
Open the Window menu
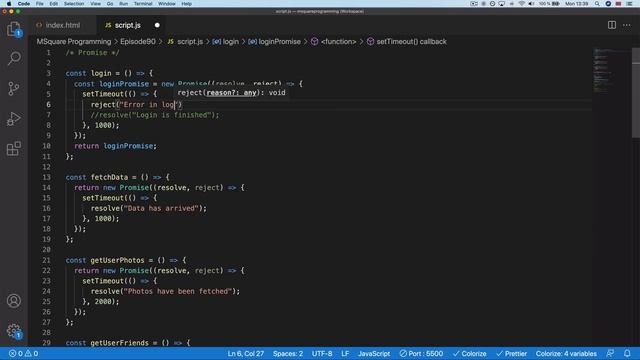click(x=167, y=4)
